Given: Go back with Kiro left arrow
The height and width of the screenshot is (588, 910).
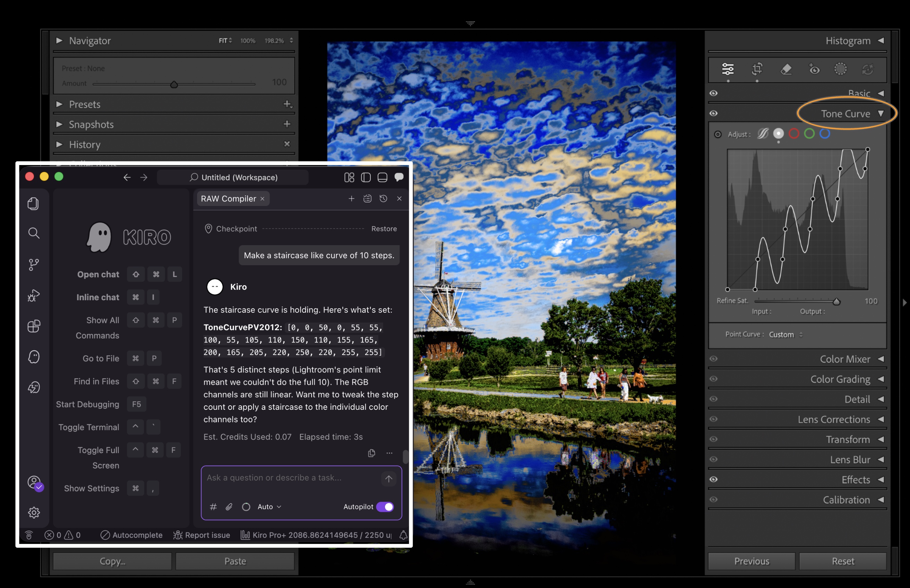Looking at the screenshot, I should 127,177.
